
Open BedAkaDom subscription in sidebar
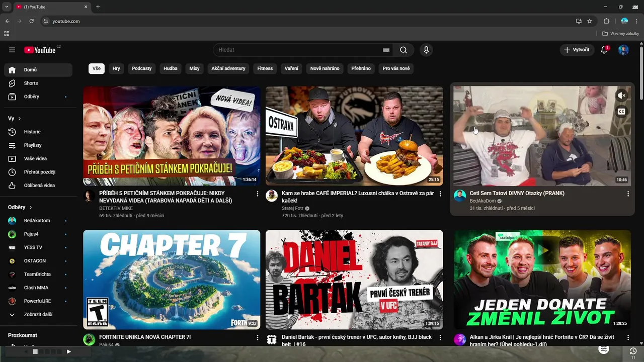[38, 221]
